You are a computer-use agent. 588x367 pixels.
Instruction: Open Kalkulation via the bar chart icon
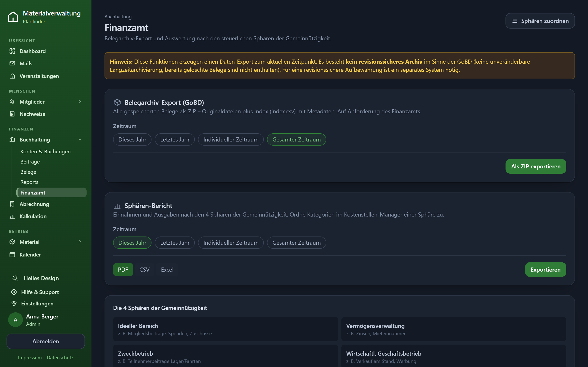(x=12, y=216)
